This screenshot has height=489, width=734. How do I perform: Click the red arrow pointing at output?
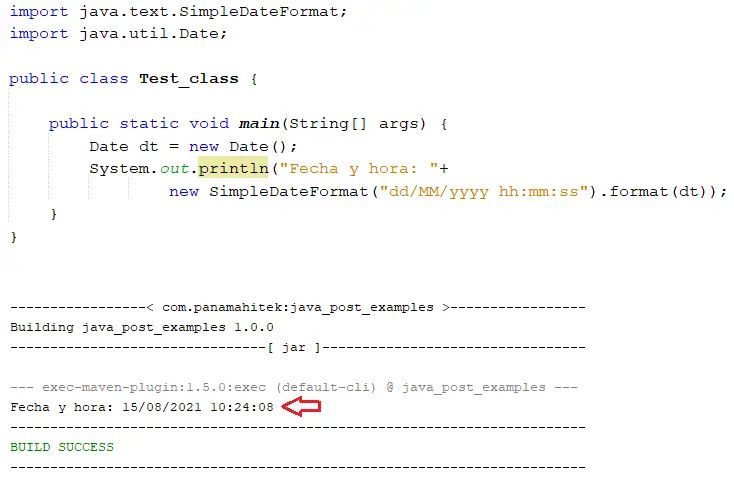click(301, 406)
